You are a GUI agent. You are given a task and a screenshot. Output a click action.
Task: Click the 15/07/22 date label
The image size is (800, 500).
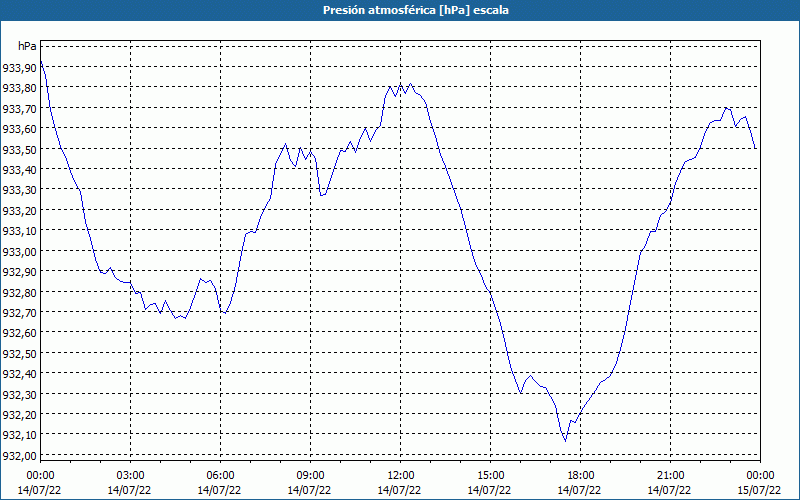760,490
